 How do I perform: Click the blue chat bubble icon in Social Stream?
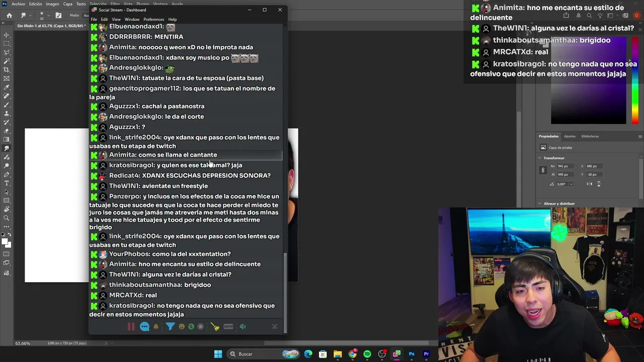(x=144, y=327)
